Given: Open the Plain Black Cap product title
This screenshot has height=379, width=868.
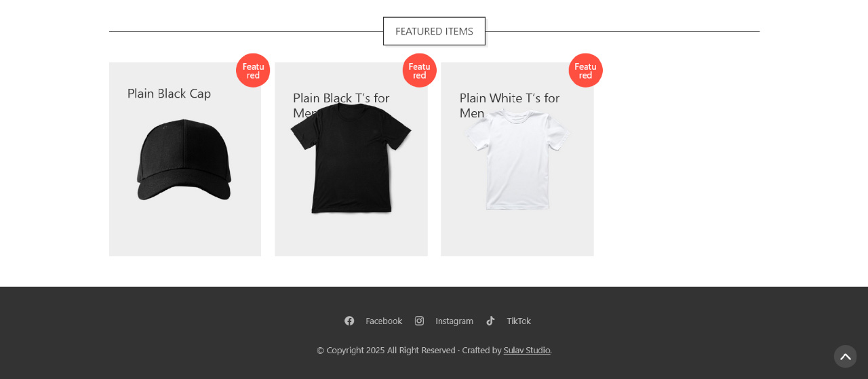Looking at the screenshot, I should [169, 94].
